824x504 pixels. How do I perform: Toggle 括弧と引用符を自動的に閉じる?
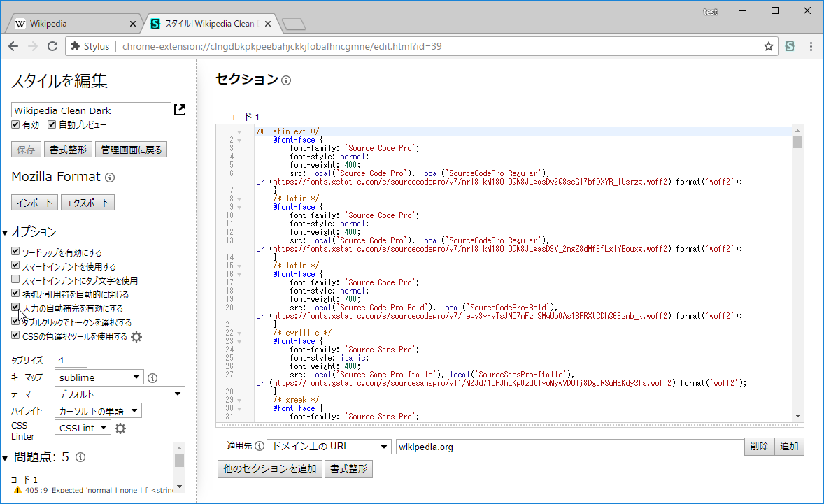pyautogui.click(x=15, y=294)
